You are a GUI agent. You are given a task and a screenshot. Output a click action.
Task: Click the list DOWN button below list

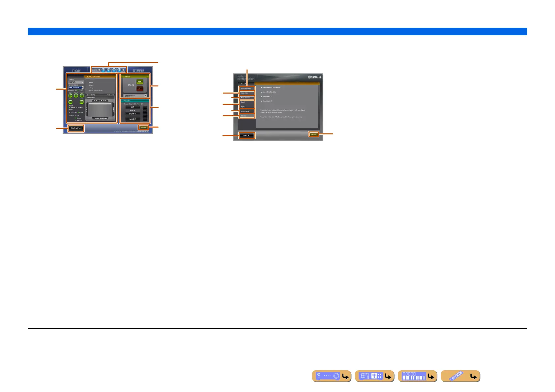(x=96, y=118)
